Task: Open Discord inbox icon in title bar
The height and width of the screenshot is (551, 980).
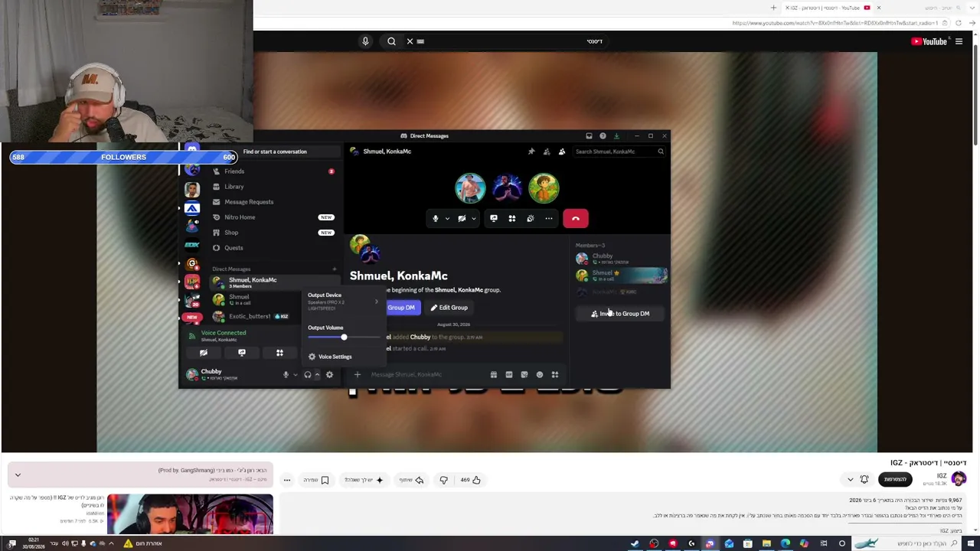Action: click(x=589, y=136)
